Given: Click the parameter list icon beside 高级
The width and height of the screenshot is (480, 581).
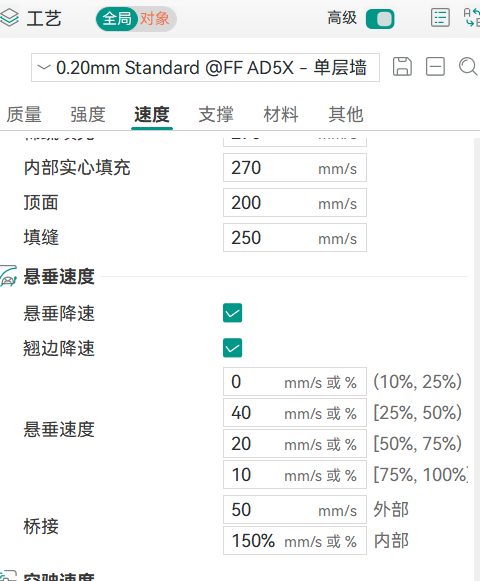Looking at the screenshot, I should click(440, 18).
